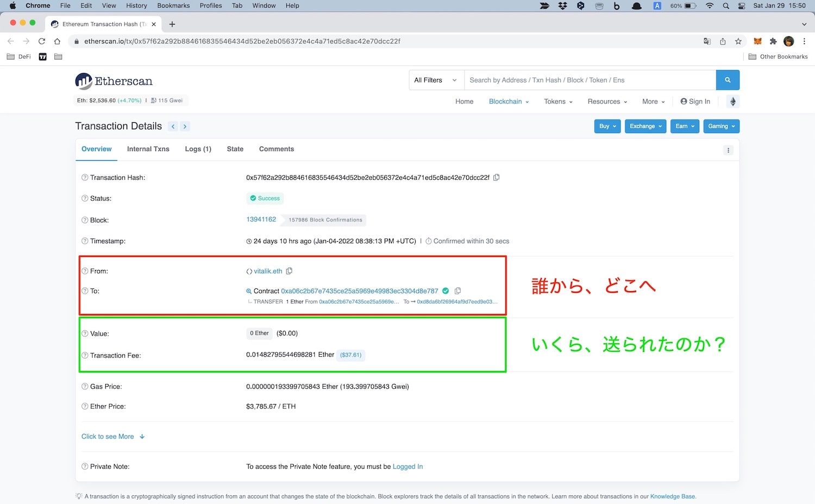Open the All Filters dropdown
The height and width of the screenshot is (504, 815).
click(436, 80)
